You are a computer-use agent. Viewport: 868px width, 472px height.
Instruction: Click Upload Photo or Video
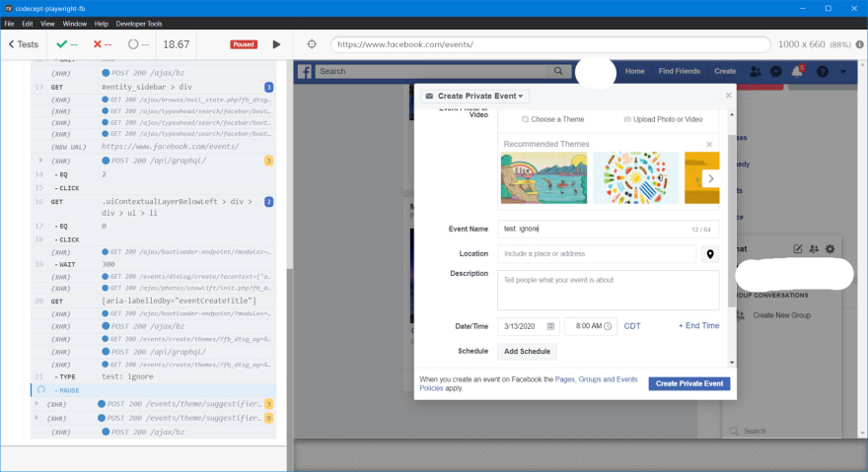(663, 119)
